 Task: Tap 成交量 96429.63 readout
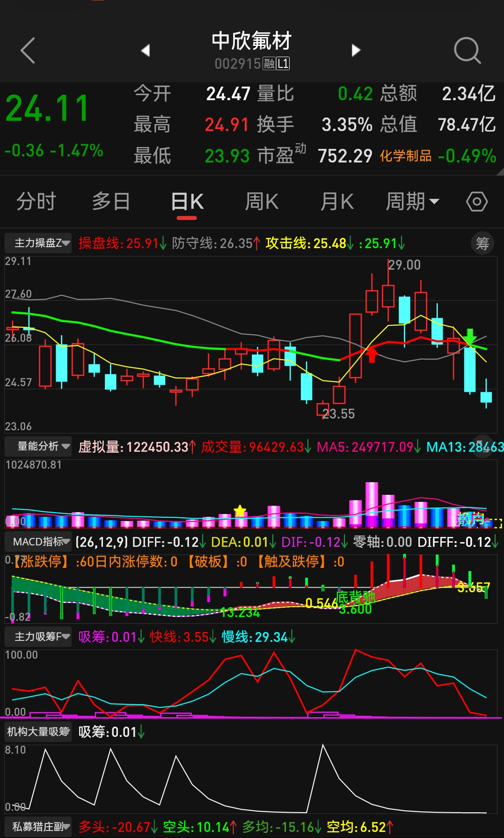(x=256, y=447)
